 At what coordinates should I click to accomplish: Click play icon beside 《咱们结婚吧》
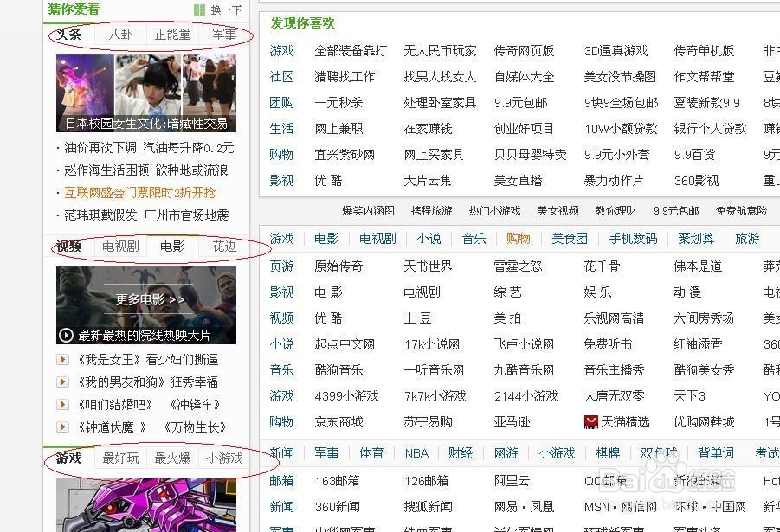coord(62,404)
